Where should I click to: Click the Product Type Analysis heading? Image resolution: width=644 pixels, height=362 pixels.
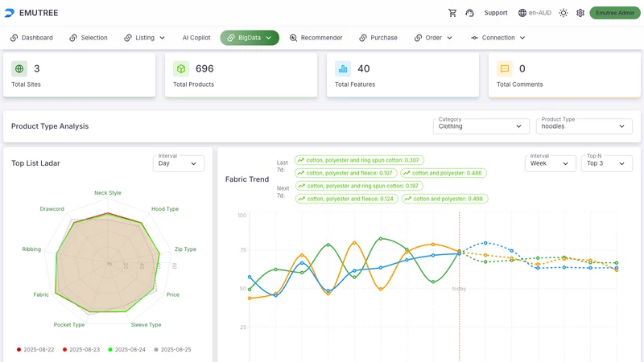[50, 126]
